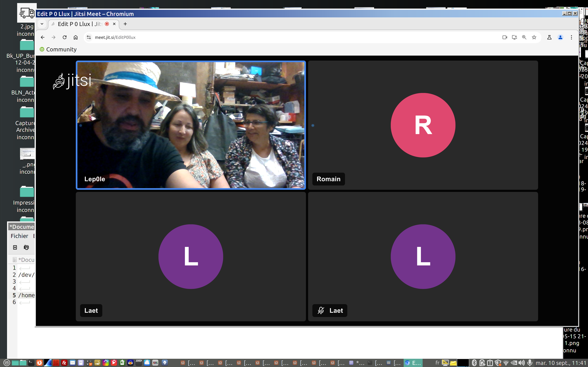
Task: Click the muted microphone icon on Laet tile
Action: pyautogui.click(x=321, y=310)
